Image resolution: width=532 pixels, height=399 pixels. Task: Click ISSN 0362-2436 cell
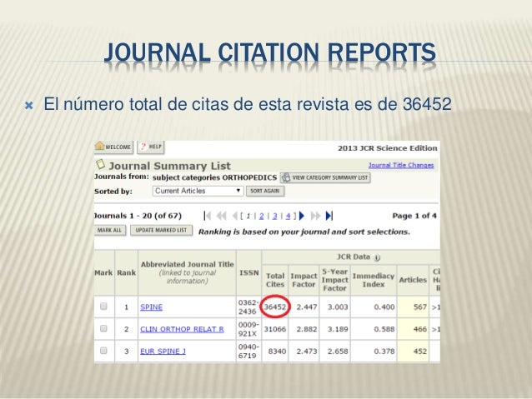[248, 307]
